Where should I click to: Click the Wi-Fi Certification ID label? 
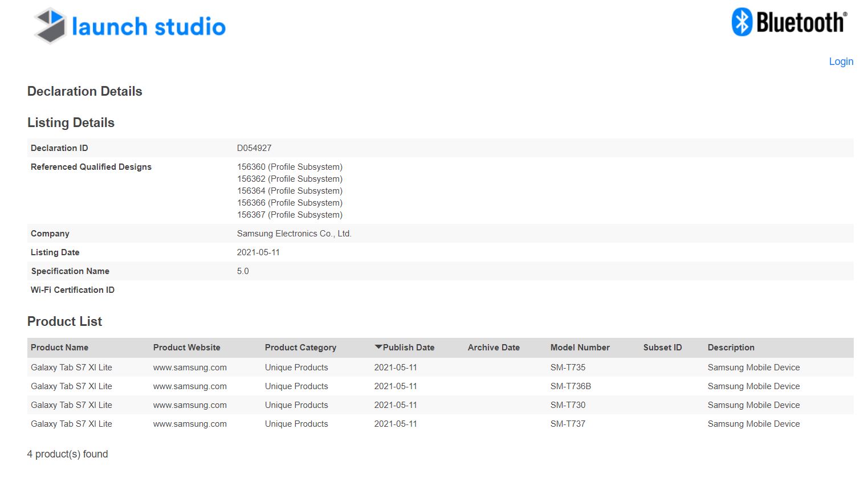(72, 290)
